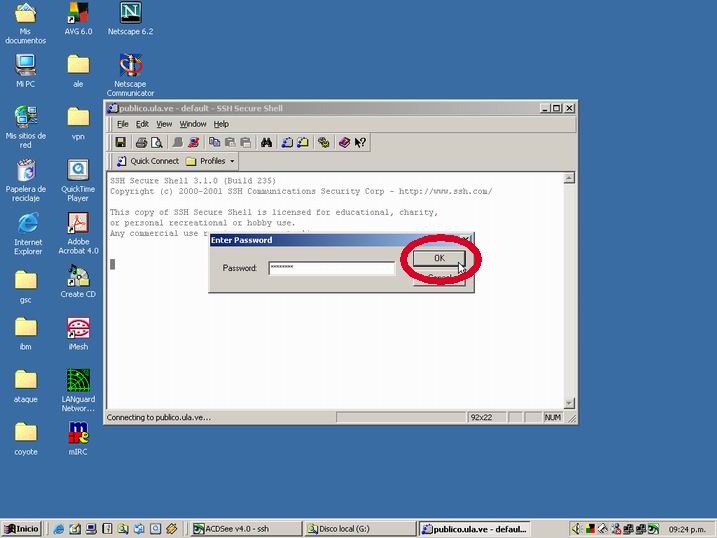The height and width of the screenshot is (538, 717).
Task: Select the ataque folder on desktop
Action: (x=26, y=386)
